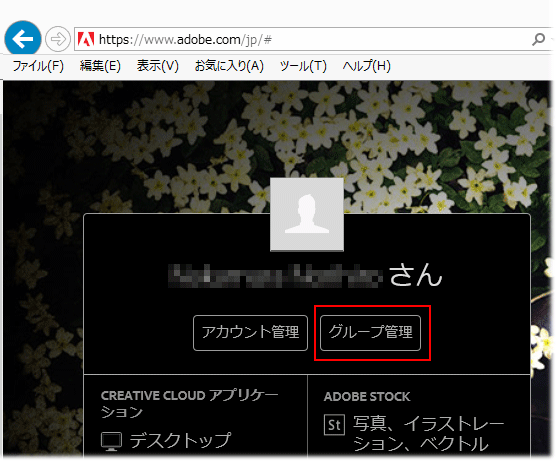The width and height of the screenshot is (556, 461).
Task: Open the デスクトップ apps link
Action: pos(180,440)
